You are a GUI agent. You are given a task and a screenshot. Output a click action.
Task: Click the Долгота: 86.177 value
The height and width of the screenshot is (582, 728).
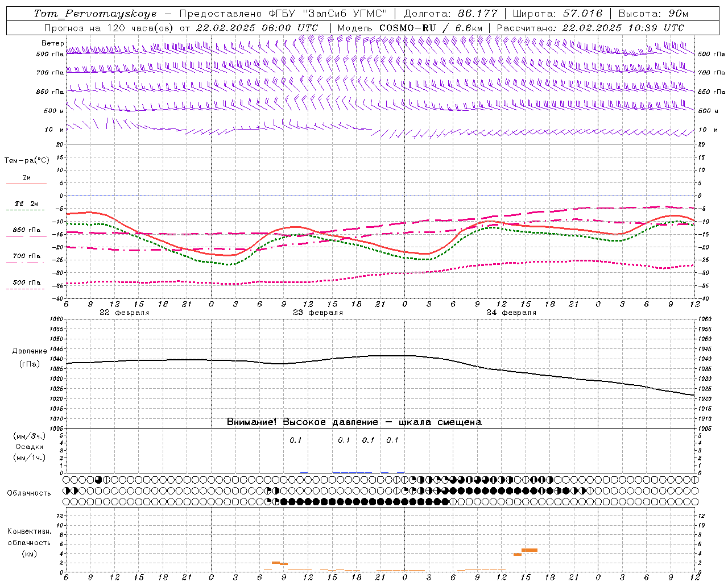450,14
